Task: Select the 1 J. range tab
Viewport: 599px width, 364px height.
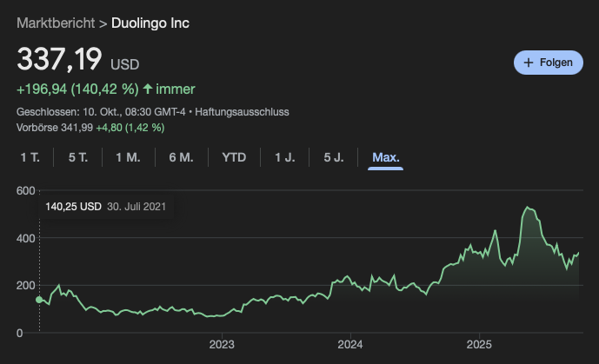Action: coord(284,157)
